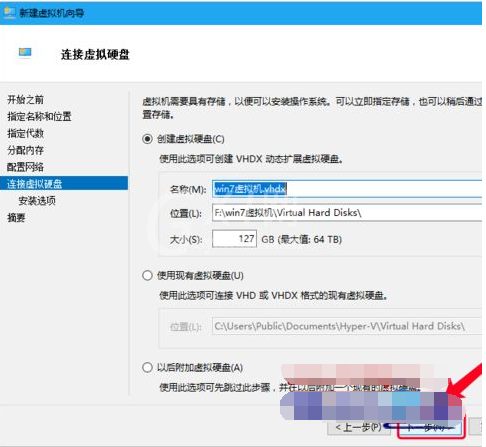
Task: Click the 大小(S) field showing 127
Action: 234,239
